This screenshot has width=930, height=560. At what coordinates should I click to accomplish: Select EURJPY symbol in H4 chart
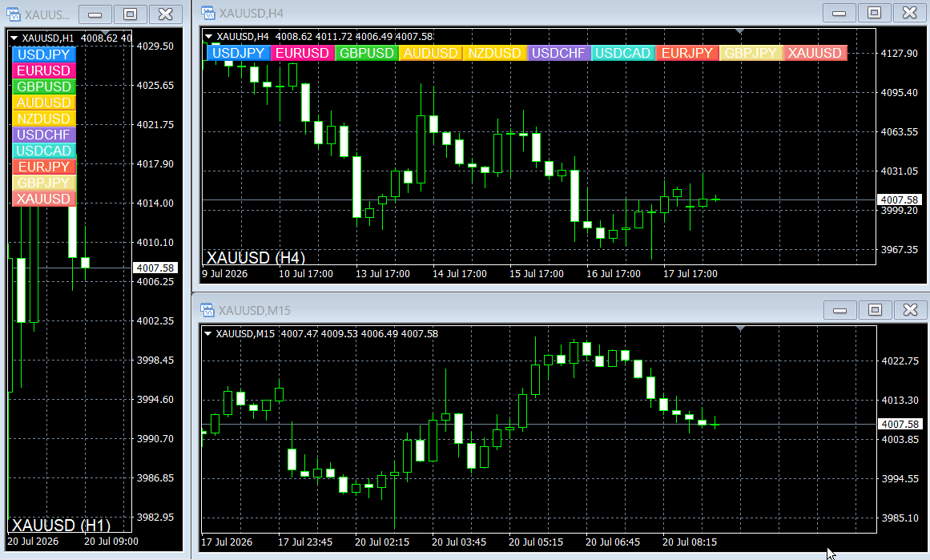click(x=686, y=53)
